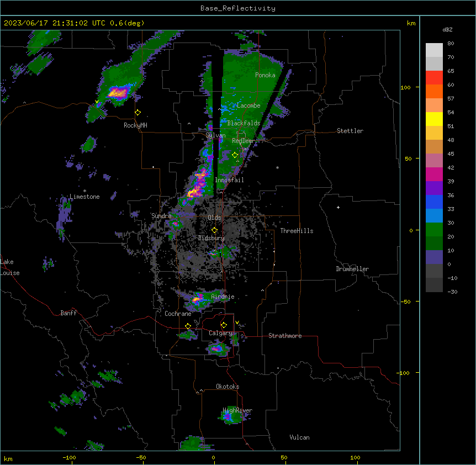Click the Lacombe city label
Image resolution: width=476 pixels, height=465 pixels.
248,105
